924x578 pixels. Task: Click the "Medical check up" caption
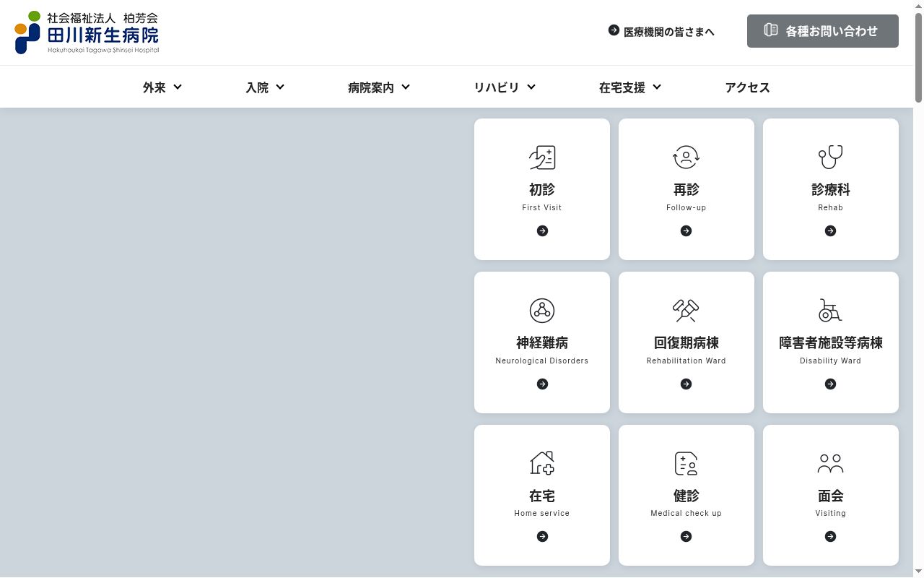pyautogui.click(x=687, y=513)
